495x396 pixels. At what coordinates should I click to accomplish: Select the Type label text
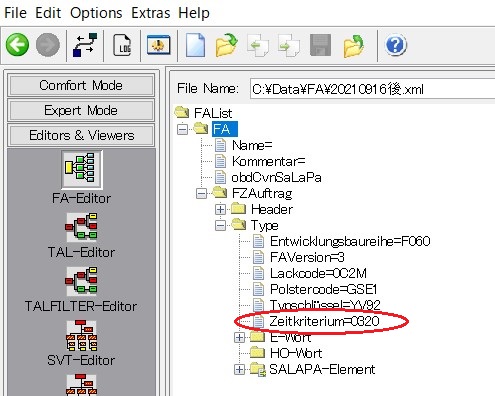(x=265, y=226)
